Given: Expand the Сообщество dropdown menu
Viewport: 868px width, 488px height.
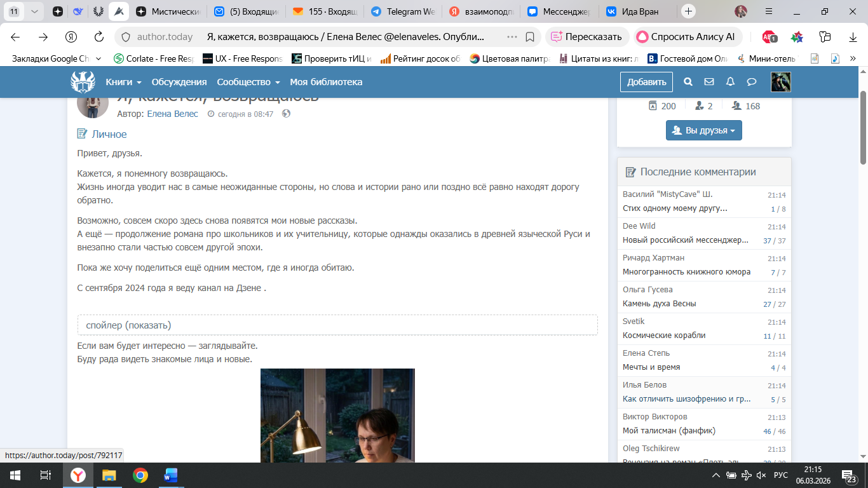Looking at the screenshot, I should 248,82.
